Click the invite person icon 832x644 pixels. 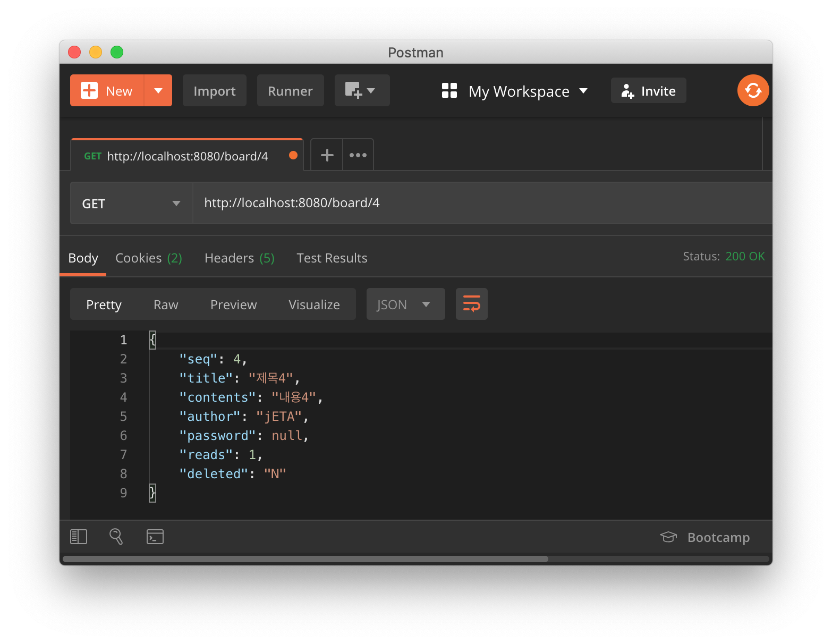(627, 91)
